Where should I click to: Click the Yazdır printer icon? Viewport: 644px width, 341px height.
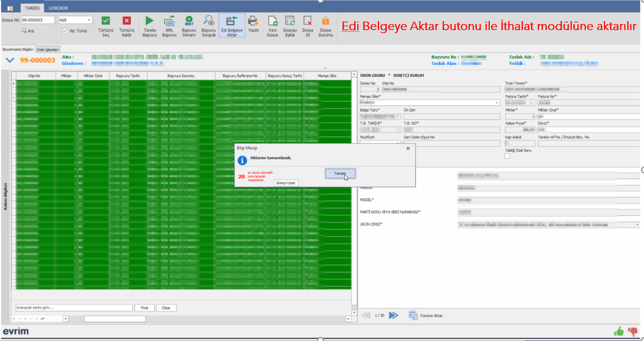[253, 21]
